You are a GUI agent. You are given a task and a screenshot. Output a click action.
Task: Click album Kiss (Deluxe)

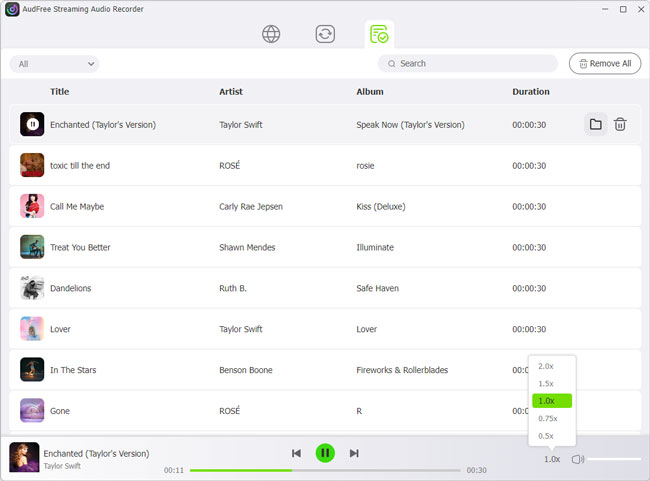381,206
